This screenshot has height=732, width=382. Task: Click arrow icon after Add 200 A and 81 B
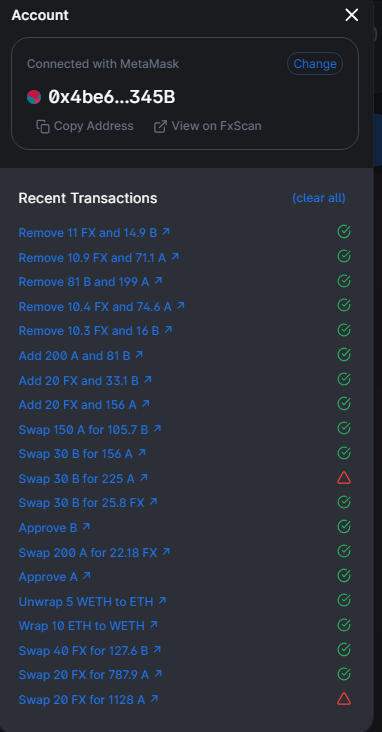(x=139, y=355)
